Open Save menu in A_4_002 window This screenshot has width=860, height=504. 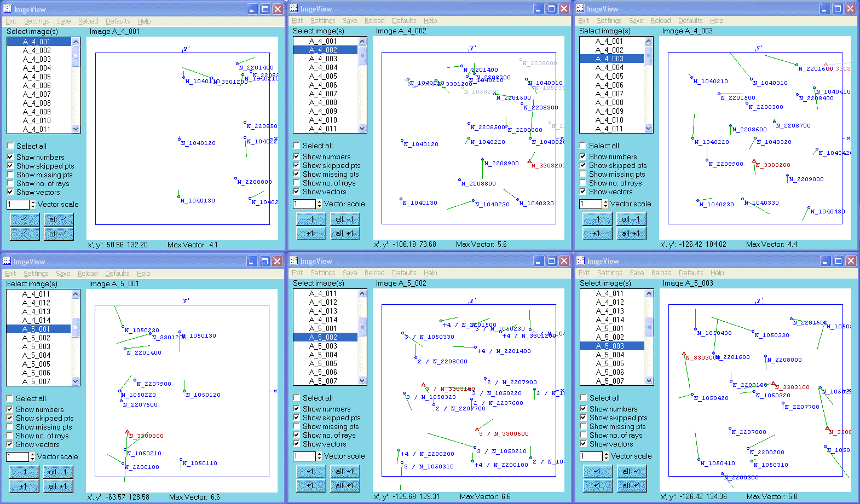350,21
